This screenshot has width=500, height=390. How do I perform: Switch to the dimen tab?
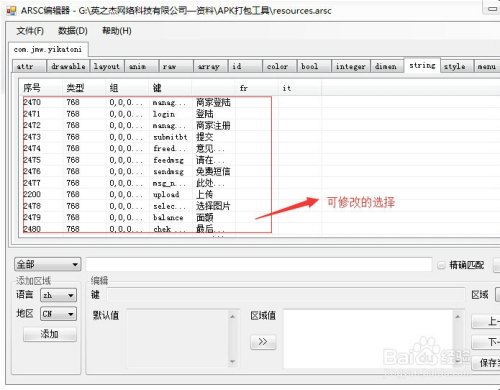point(387,66)
